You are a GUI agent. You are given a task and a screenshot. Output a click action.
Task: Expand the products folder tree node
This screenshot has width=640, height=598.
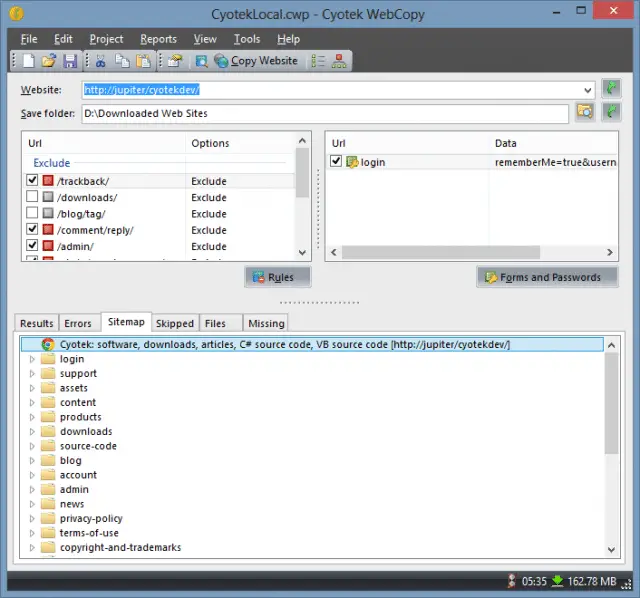32,417
